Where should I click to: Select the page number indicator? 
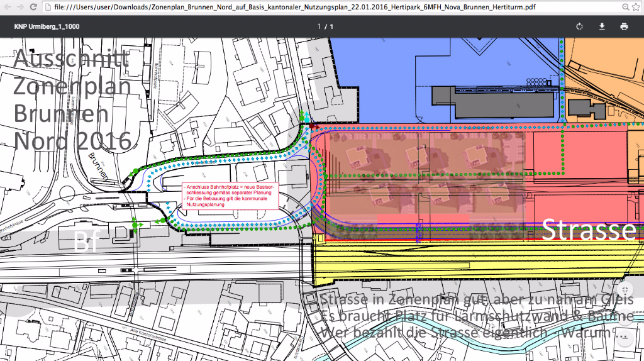(x=325, y=26)
